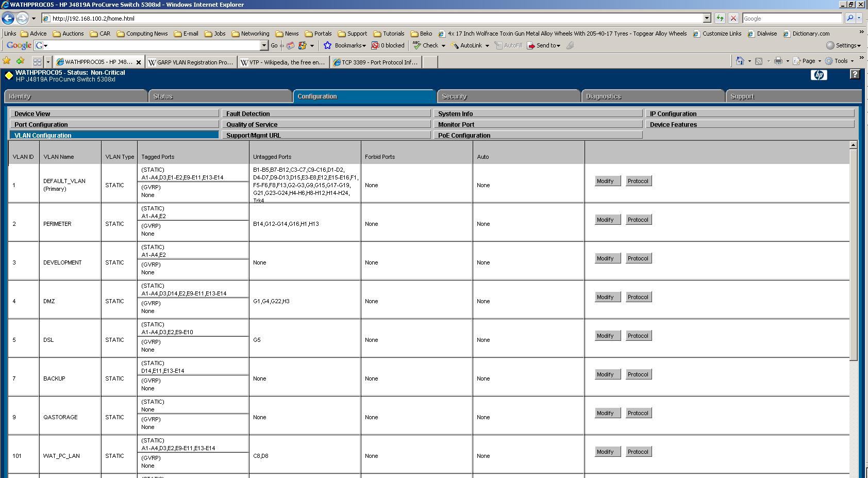Open the Monitor Port submenu
The height and width of the screenshot is (478, 868).
point(538,124)
